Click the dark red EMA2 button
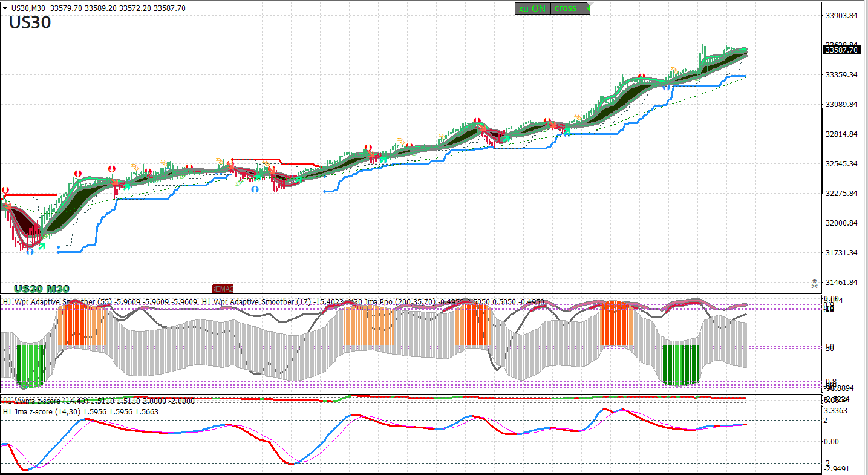Image resolution: width=868 pixels, height=475 pixels. 223,289
